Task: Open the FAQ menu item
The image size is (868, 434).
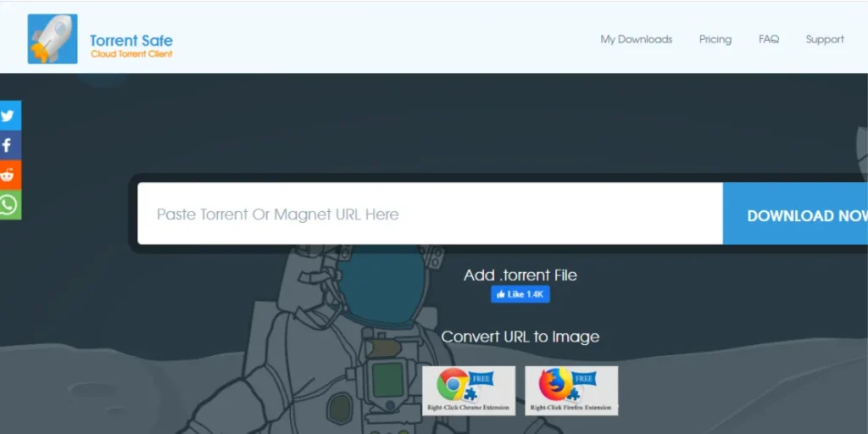Action: pyautogui.click(x=768, y=39)
